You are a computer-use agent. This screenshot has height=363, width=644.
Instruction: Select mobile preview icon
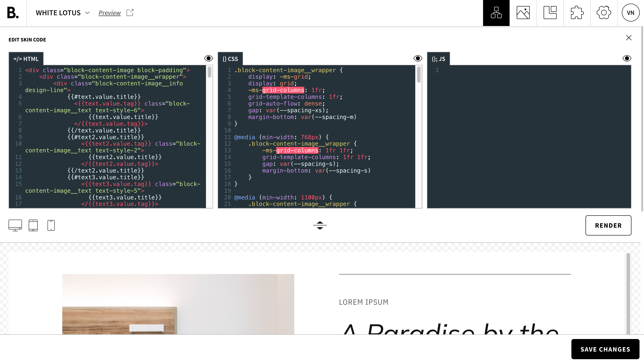pyautogui.click(x=51, y=225)
